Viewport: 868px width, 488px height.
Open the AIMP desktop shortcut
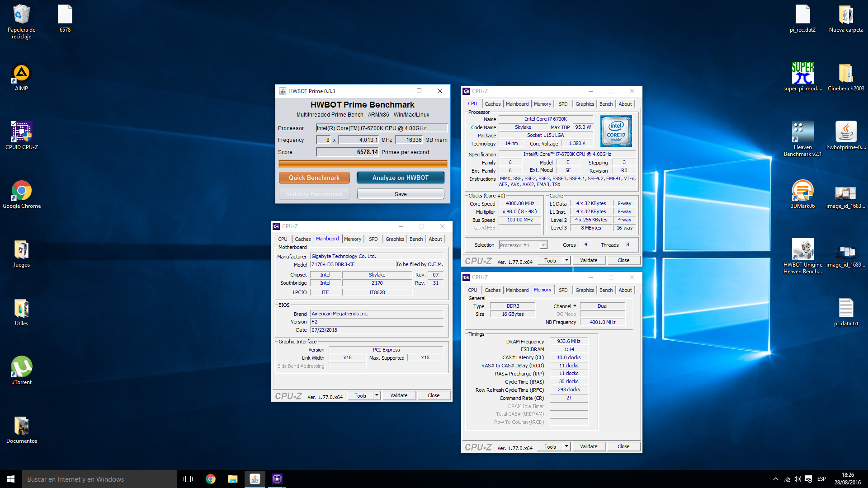coord(21,78)
